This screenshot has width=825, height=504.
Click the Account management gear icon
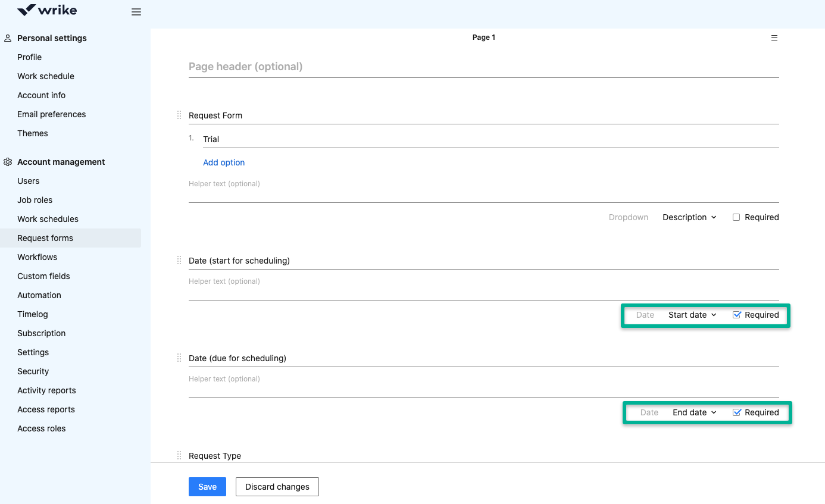click(x=8, y=162)
